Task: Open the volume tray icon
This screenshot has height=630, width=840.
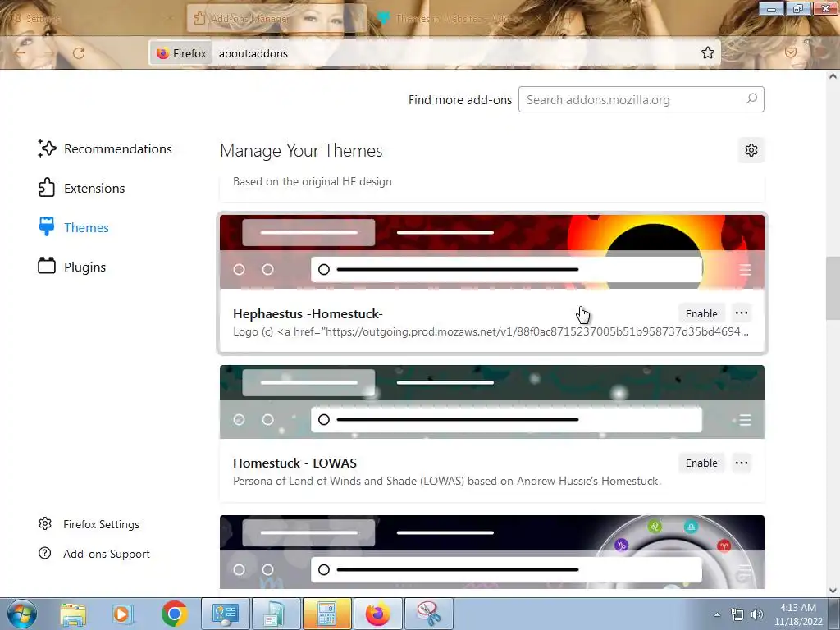Action: tap(756, 614)
